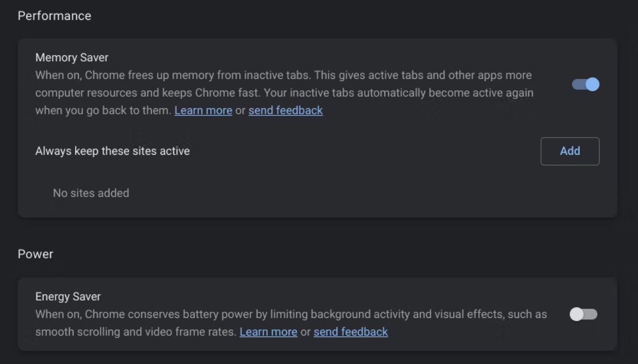The height and width of the screenshot is (364, 638).
Task: Click the word 'or' beside Memory Saver feedback link
Action: click(x=240, y=111)
